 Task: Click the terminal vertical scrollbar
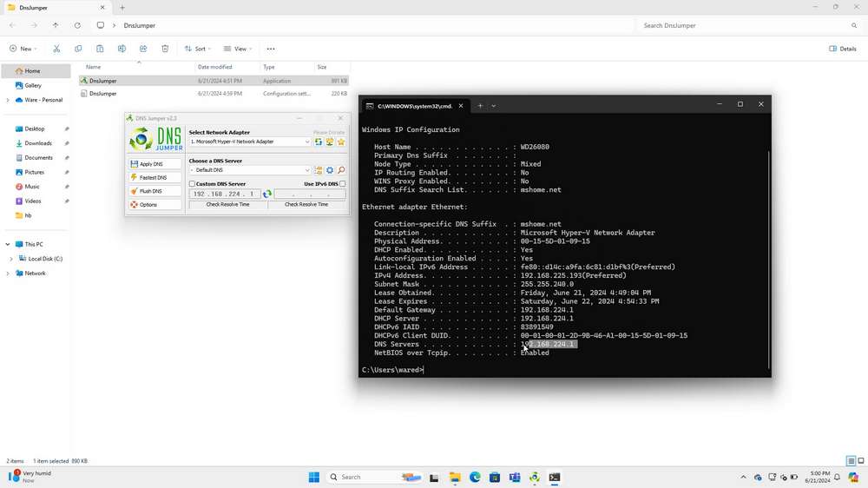768,260
